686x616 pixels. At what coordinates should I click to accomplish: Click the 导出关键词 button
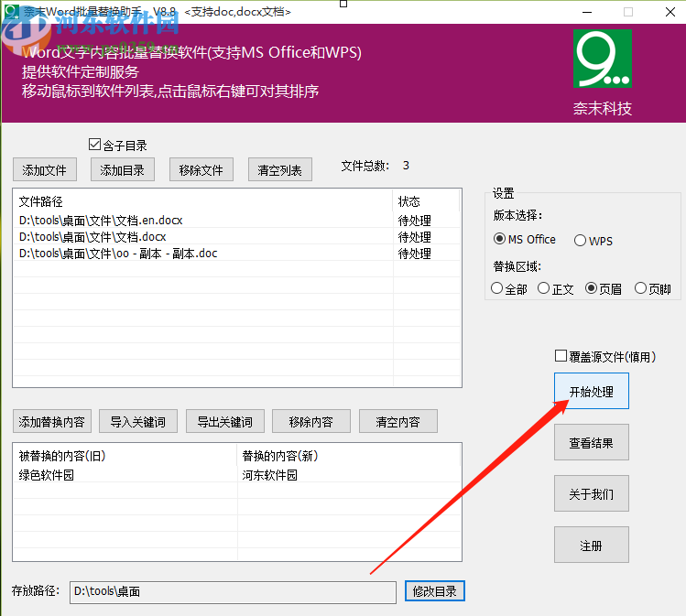tap(225, 421)
